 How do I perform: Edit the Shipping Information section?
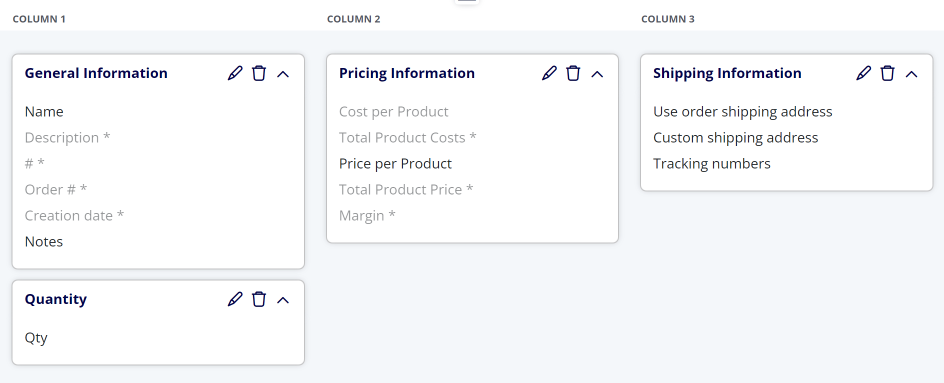point(863,73)
